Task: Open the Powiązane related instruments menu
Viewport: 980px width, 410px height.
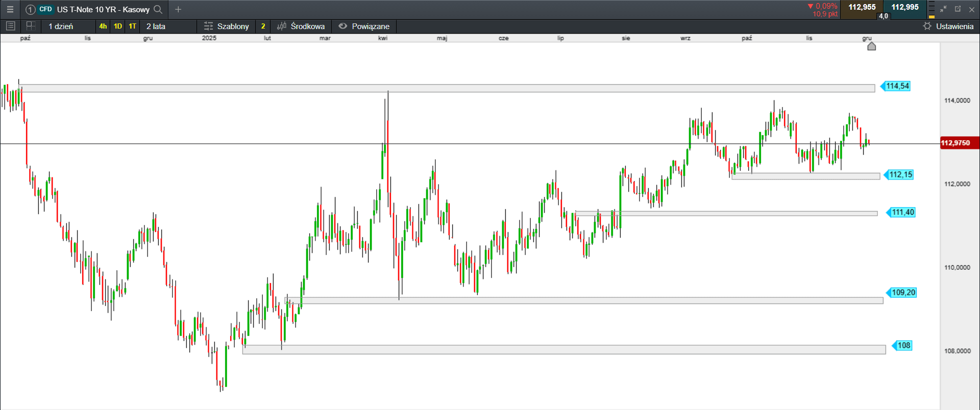Action: point(364,26)
